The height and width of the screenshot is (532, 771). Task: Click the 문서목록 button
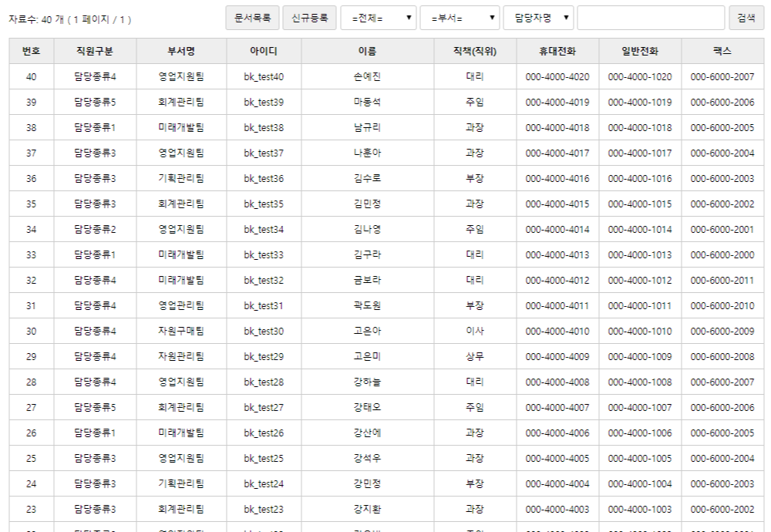252,18
